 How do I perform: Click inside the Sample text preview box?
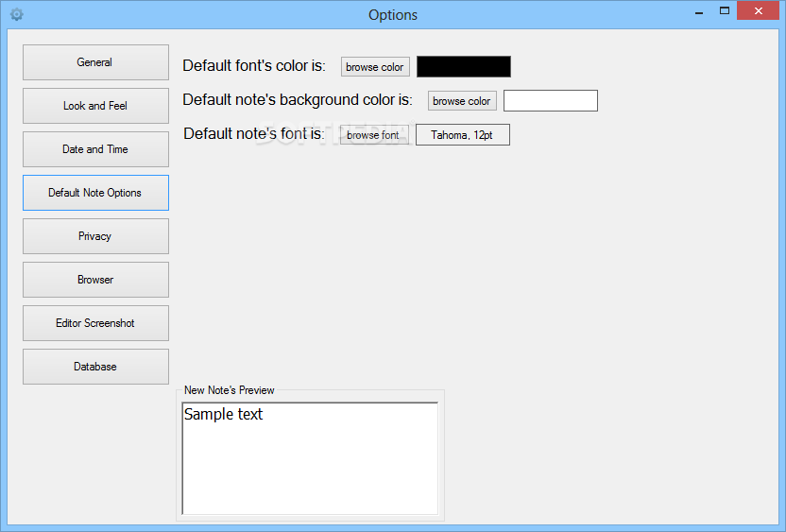point(310,458)
